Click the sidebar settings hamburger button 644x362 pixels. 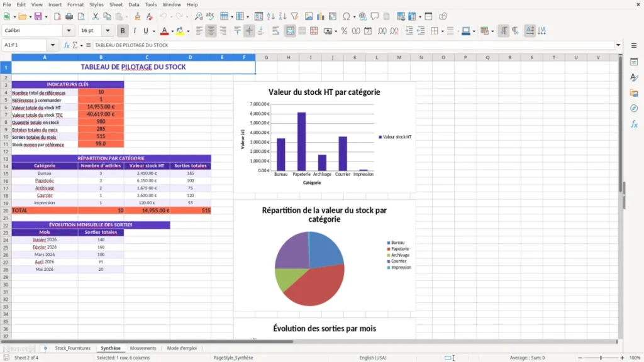point(634,45)
